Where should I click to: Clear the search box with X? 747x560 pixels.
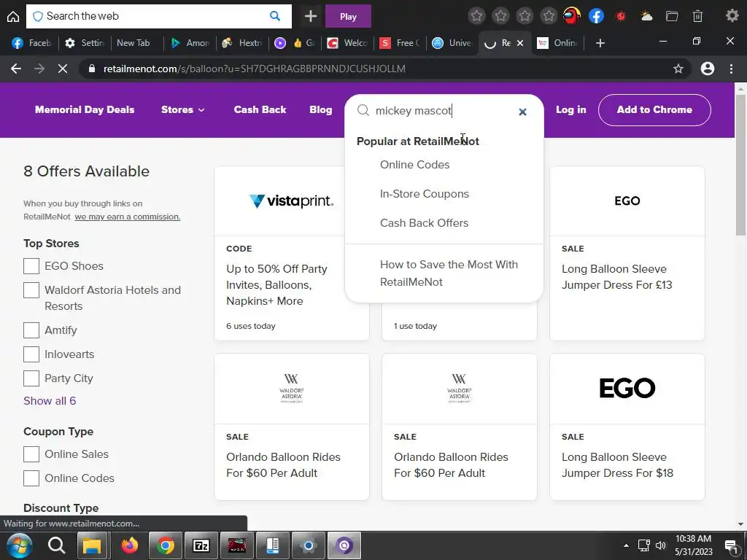[522, 112]
